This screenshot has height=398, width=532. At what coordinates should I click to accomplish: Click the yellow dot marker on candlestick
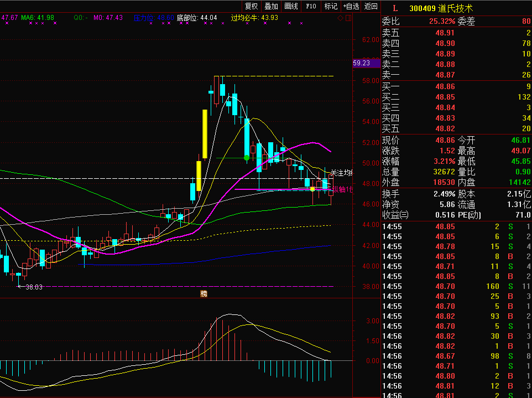point(312,189)
